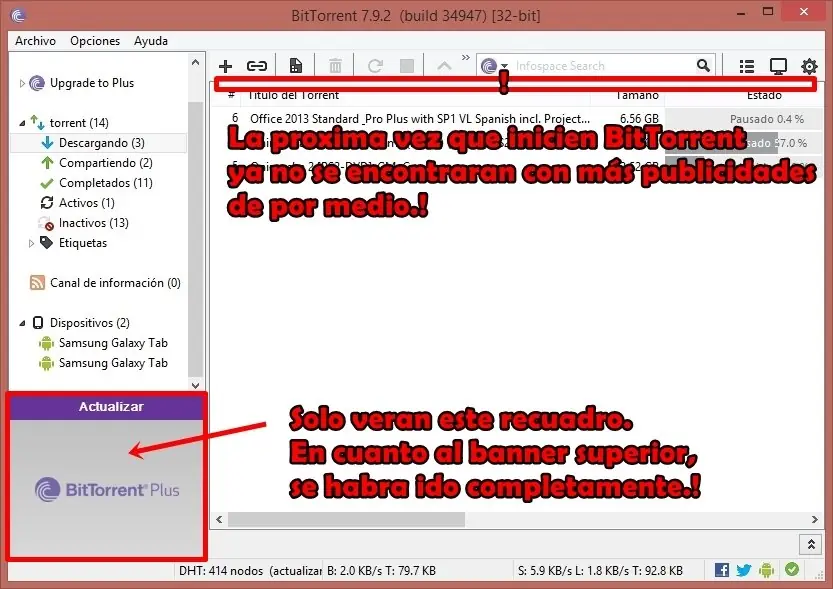Viewport: 833px width, 589px height.
Task: Click the Create New Torrent file icon
Action: click(x=295, y=66)
